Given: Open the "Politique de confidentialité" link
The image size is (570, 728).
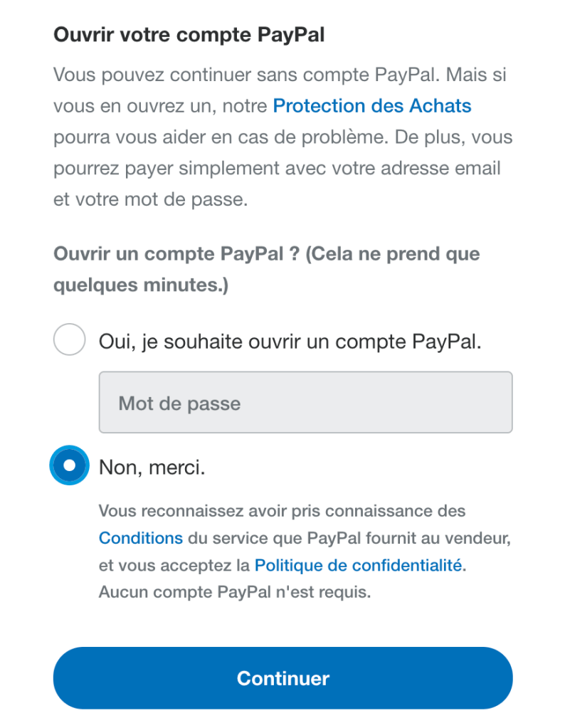Looking at the screenshot, I should [x=358, y=566].
